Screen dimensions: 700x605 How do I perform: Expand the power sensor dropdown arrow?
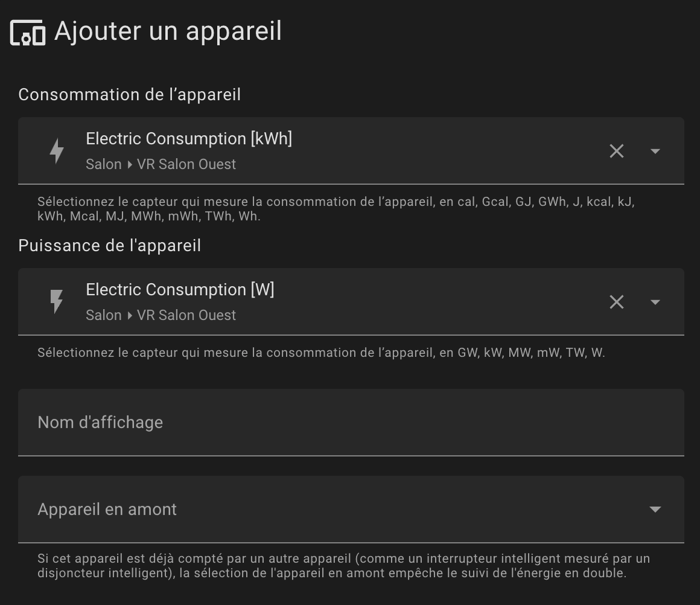(655, 302)
